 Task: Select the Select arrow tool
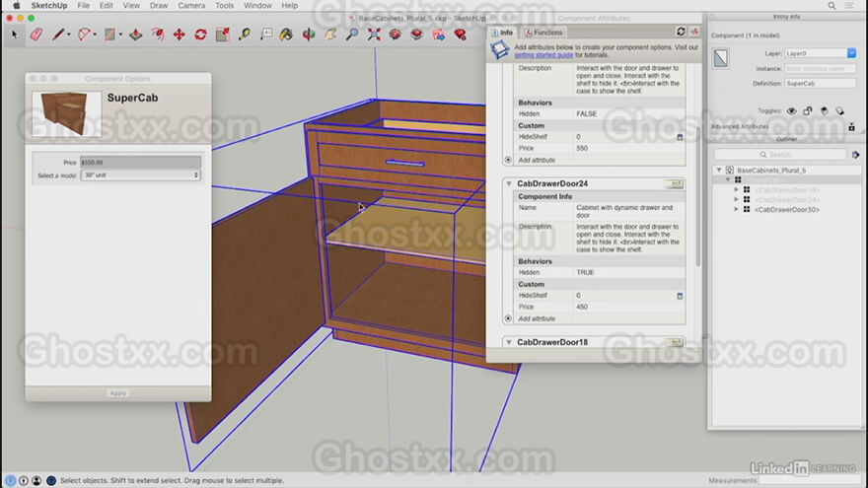click(15, 35)
